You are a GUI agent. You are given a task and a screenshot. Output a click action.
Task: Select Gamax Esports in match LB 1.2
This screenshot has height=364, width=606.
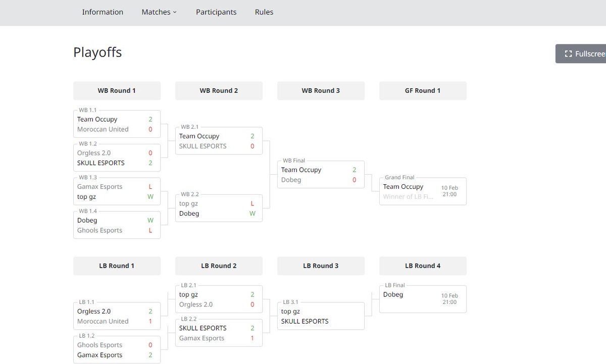point(100,355)
